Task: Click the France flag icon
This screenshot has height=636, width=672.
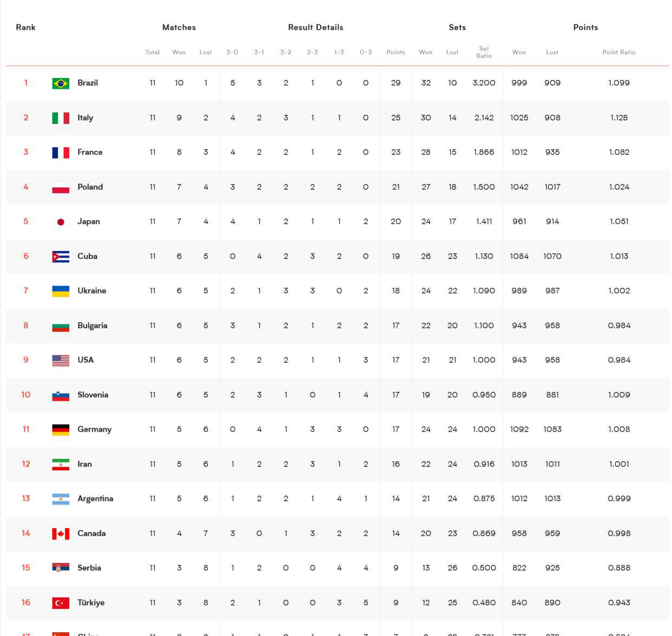Action: click(x=61, y=153)
